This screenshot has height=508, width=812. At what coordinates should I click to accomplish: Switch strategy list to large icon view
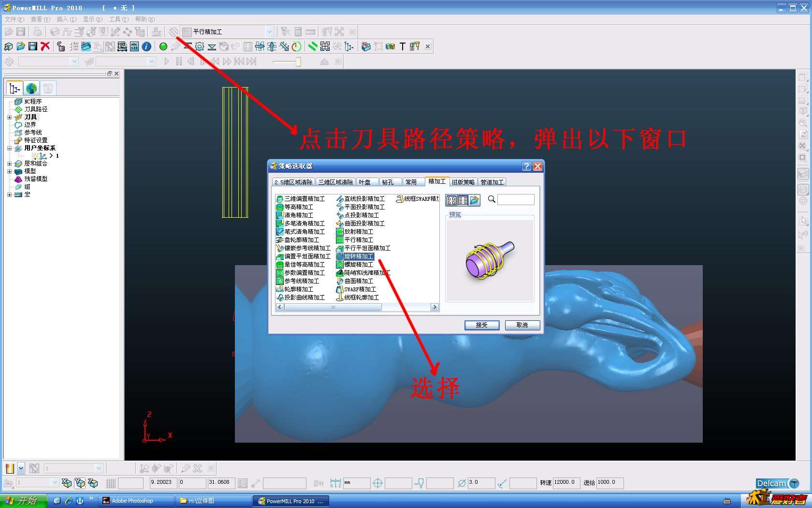(x=451, y=200)
